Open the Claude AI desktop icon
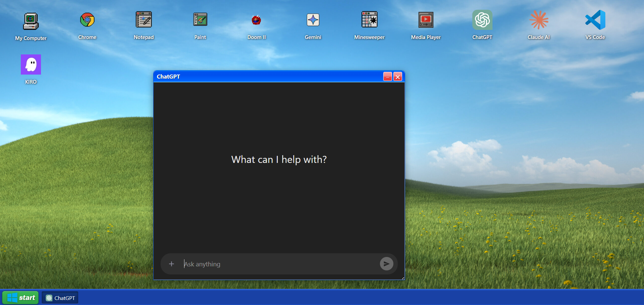This screenshot has height=305, width=644. (539, 20)
